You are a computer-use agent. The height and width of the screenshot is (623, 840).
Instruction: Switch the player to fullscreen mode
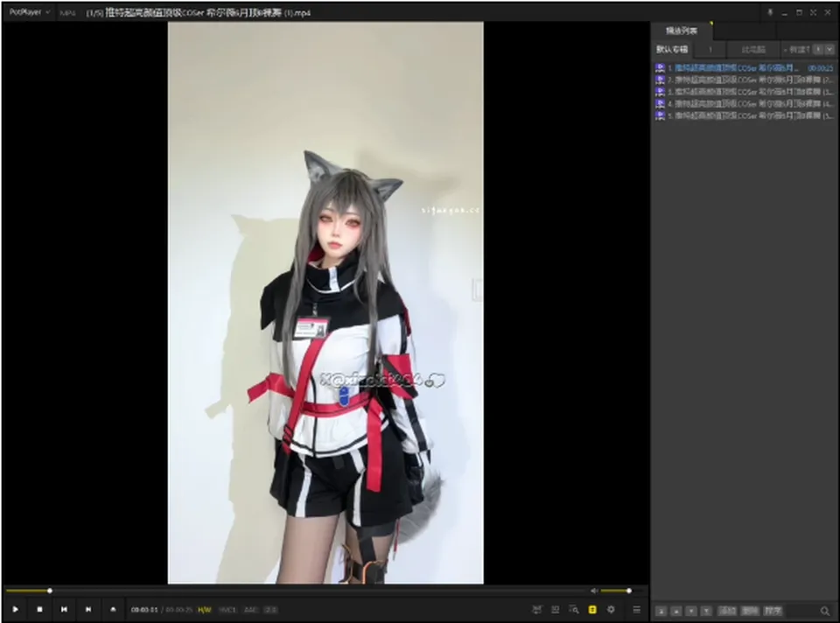pos(813,12)
